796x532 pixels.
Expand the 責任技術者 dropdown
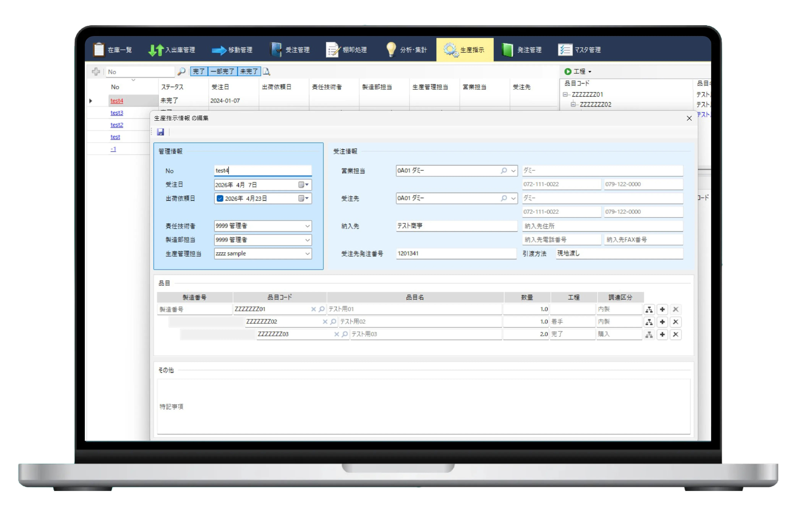tap(307, 226)
